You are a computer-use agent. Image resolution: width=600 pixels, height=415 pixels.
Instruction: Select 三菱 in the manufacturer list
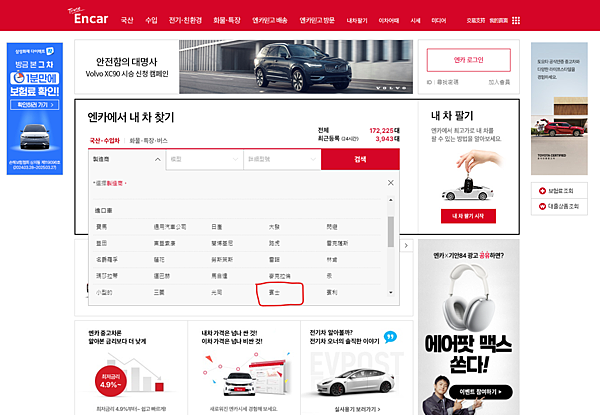pos(159,293)
